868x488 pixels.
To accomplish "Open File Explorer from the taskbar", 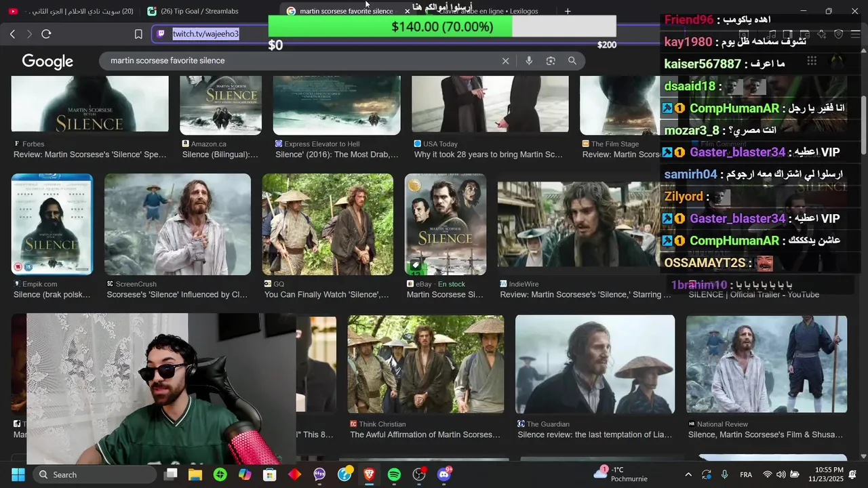I will 195,474.
